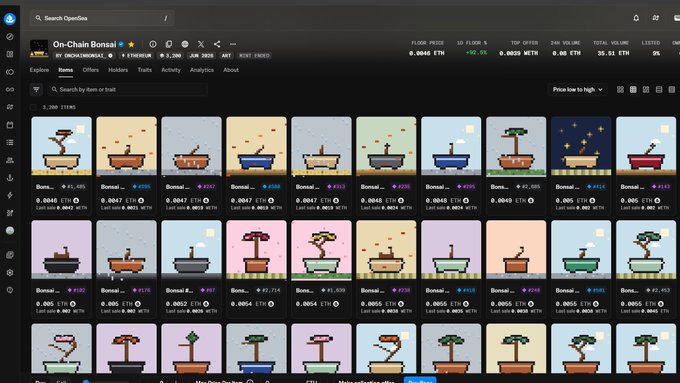Image resolution: width=680 pixels, height=383 pixels.
Task: Click the On-Chain Bonsai collection avatar
Action: pyautogui.click(x=39, y=48)
